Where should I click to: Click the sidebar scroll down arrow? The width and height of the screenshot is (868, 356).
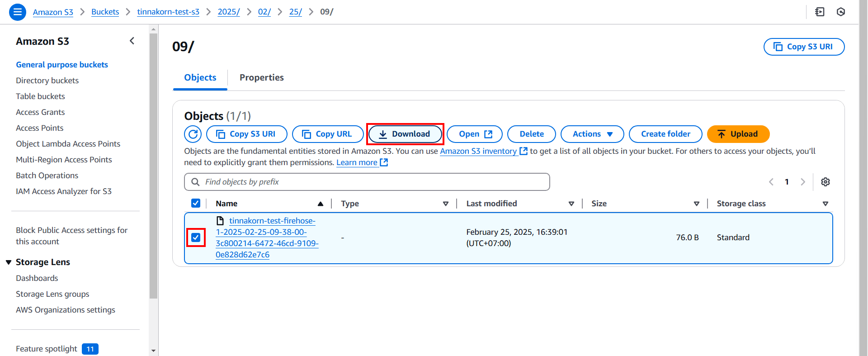(x=154, y=351)
